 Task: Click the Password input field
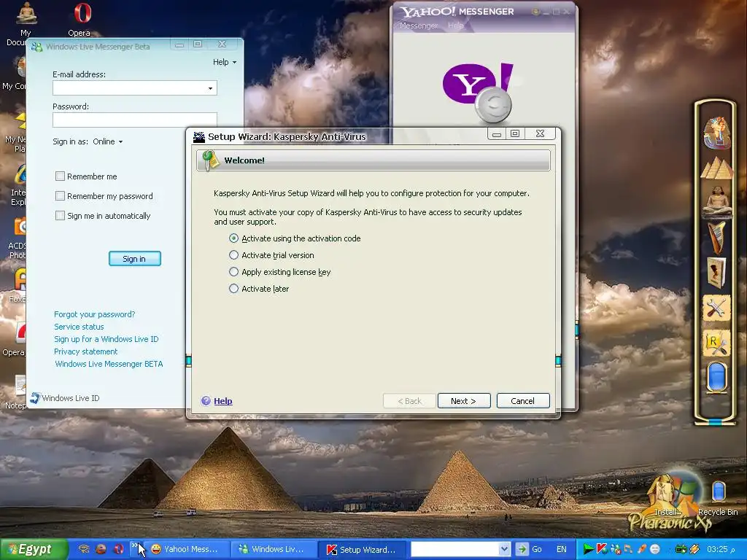(134, 120)
